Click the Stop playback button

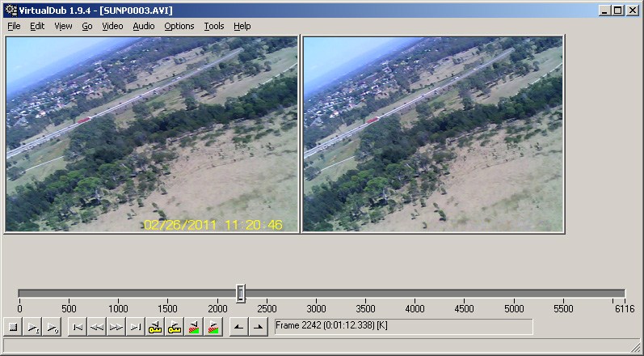click(13, 327)
